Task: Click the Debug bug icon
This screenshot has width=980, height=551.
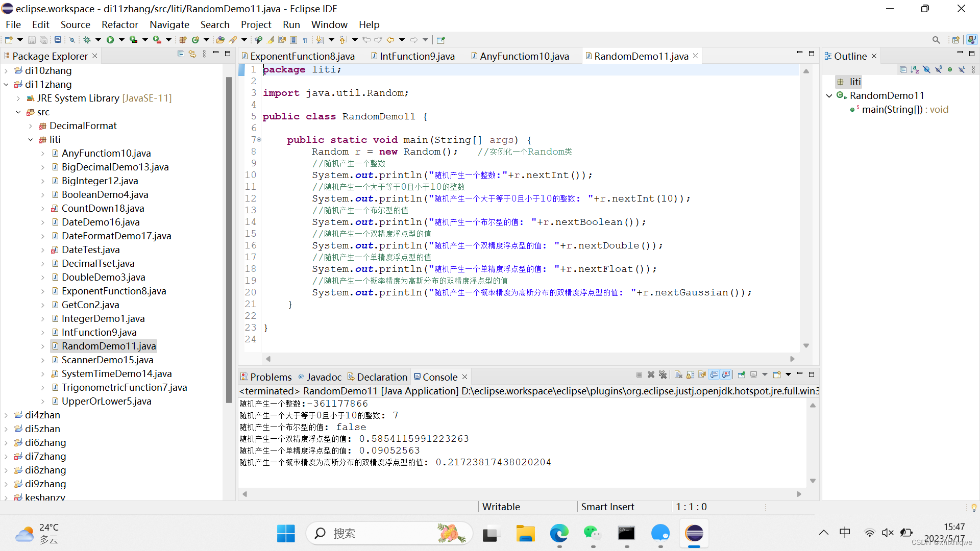Action: tap(87, 40)
